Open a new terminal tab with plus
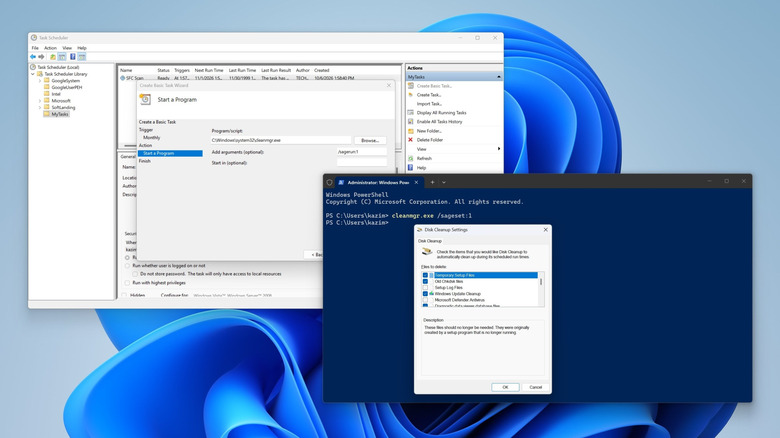The width and height of the screenshot is (780, 438). (432, 182)
